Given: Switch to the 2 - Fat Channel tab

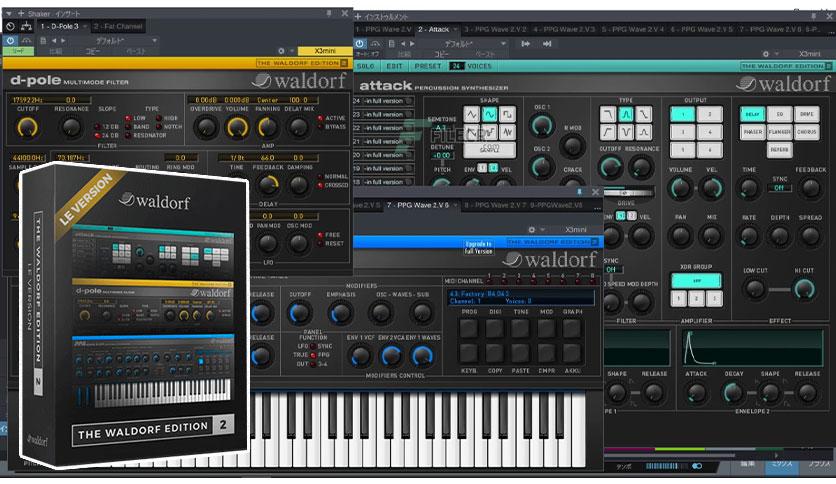Looking at the screenshot, I should pyautogui.click(x=118, y=26).
